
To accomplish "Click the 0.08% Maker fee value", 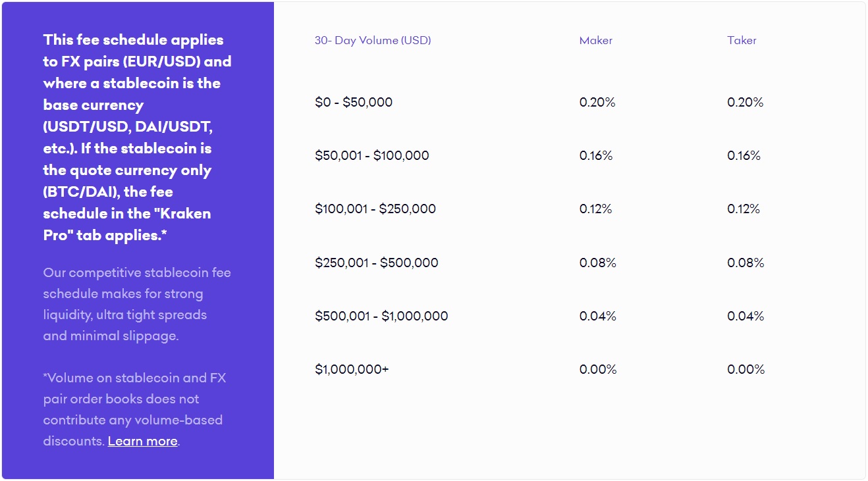I will [597, 263].
